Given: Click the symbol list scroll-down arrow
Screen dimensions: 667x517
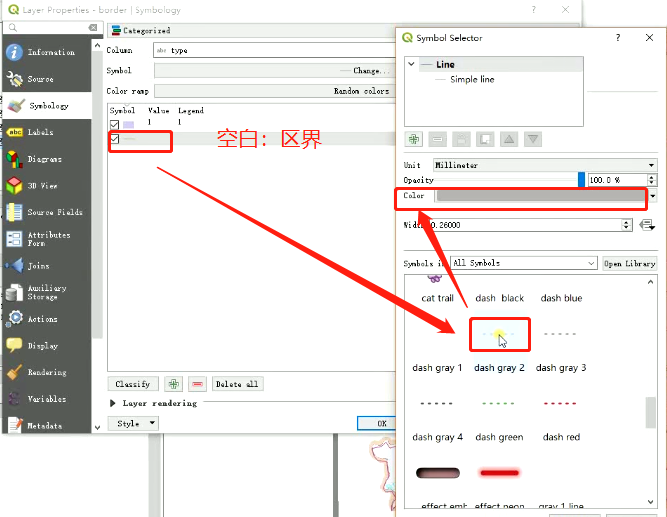Looking at the screenshot, I should tap(650, 502).
